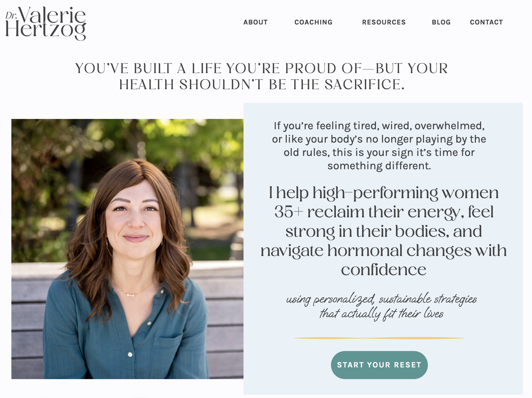Click the yellow brushstroke divider line
The width and height of the screenshot is (532, 398).
[x=379, y=338]
